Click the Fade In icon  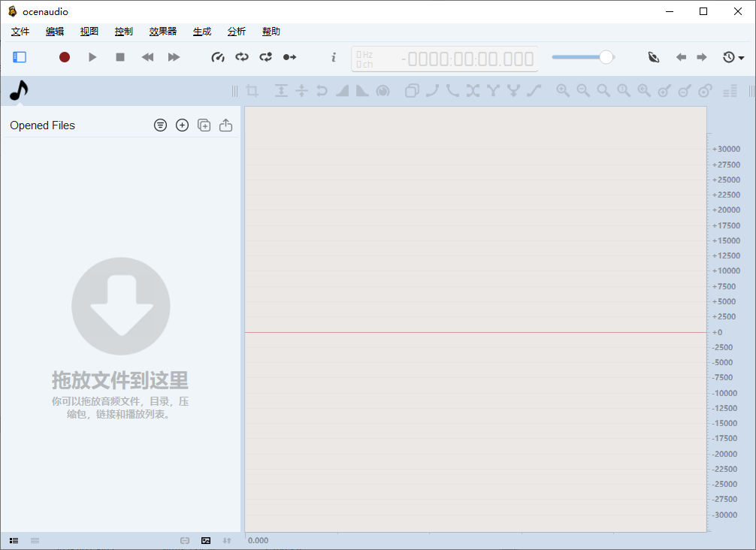point(343,91)
